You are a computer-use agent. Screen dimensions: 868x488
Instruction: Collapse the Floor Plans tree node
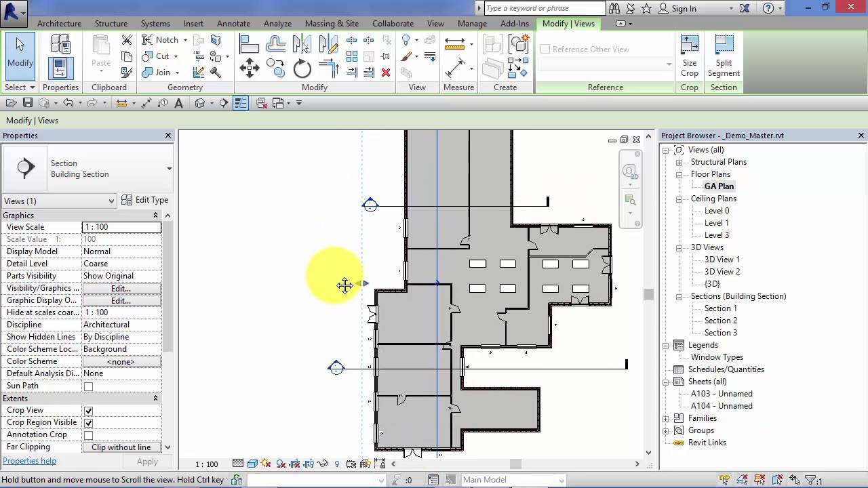tap(679, 174)
